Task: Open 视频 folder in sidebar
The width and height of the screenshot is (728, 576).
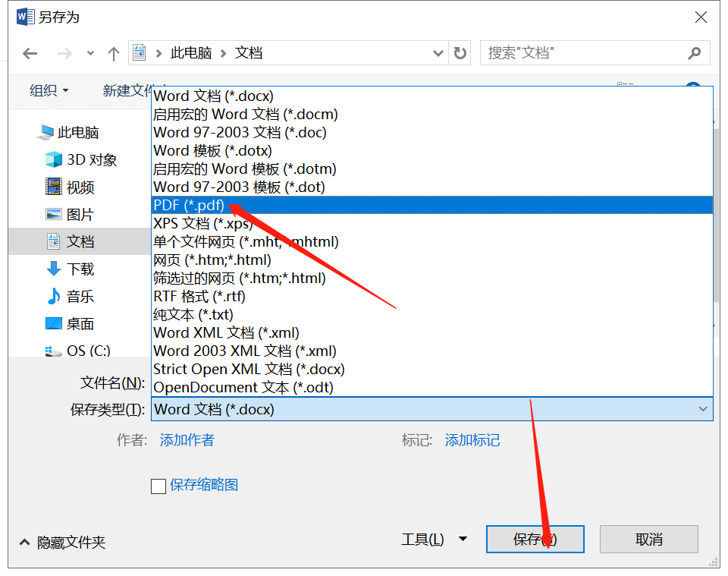Action: [70, 187]
